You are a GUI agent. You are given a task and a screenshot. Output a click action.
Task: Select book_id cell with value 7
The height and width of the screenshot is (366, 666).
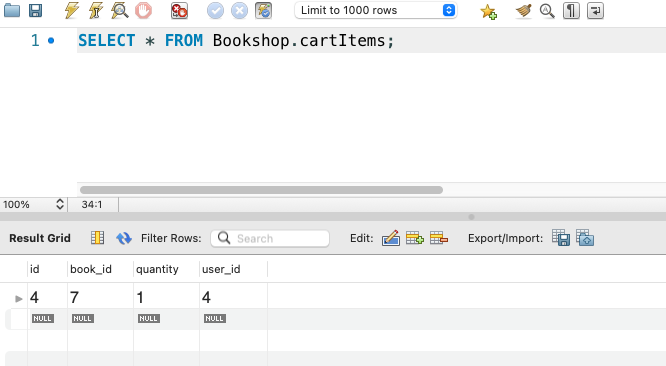[100, 298]
